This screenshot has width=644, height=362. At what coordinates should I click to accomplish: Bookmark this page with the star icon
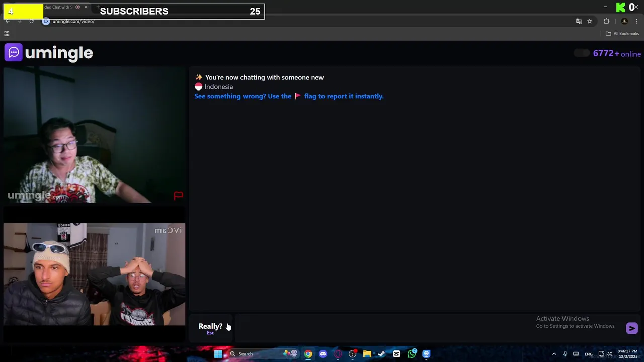click(590, 21)
